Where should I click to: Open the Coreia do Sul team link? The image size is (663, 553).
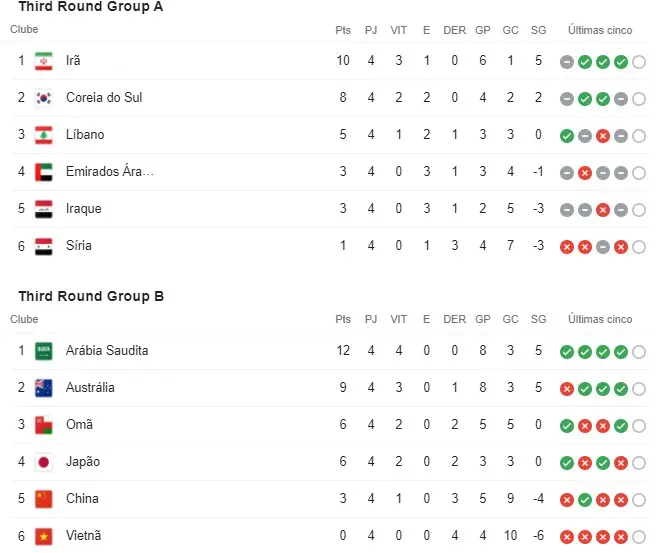tap(104, 98)
